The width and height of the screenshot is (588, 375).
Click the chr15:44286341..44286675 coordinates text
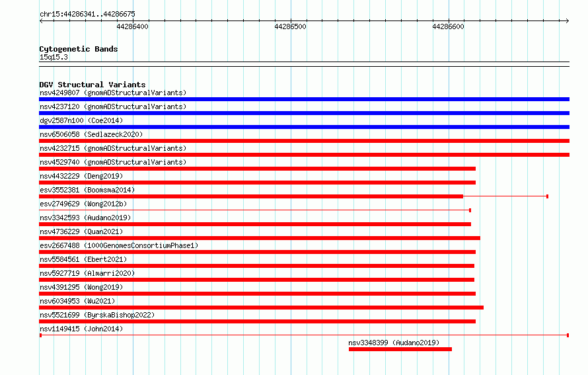(87, 14)
